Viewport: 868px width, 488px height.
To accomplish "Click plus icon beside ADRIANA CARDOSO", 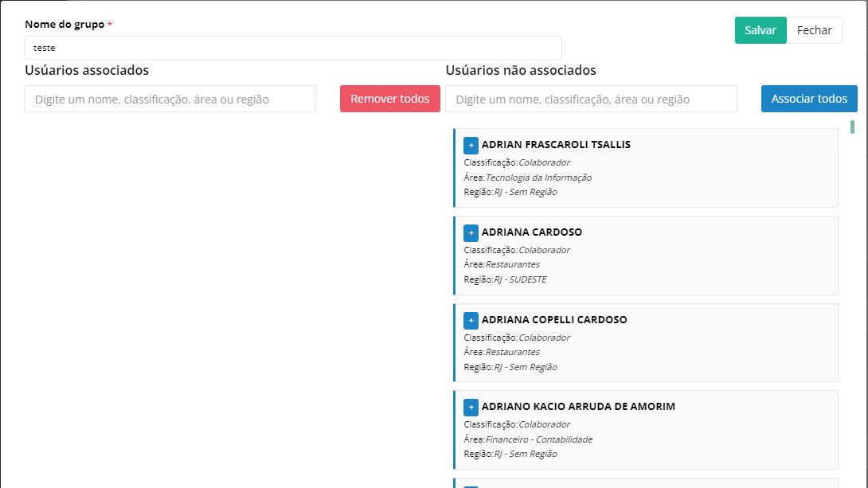I will (471, 233).
